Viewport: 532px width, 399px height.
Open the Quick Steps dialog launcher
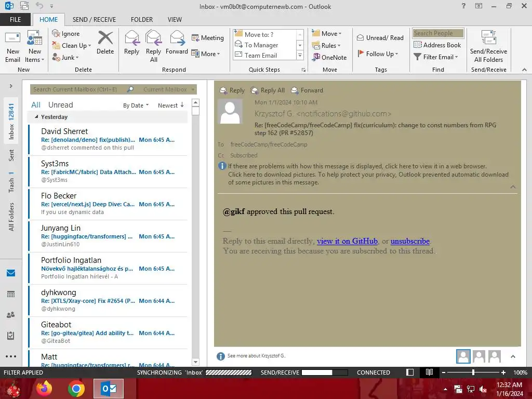pos(303,70)
